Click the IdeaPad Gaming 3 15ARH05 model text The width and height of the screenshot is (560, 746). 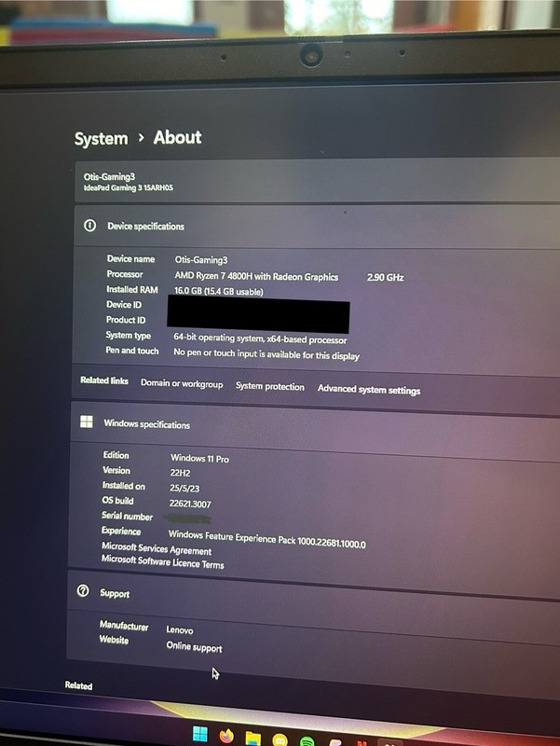point(129,187)
